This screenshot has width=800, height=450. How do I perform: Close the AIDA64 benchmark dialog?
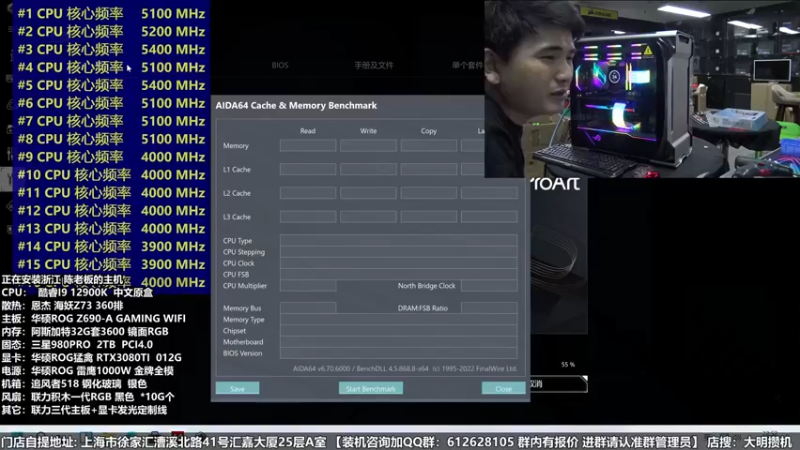point(504,389)
